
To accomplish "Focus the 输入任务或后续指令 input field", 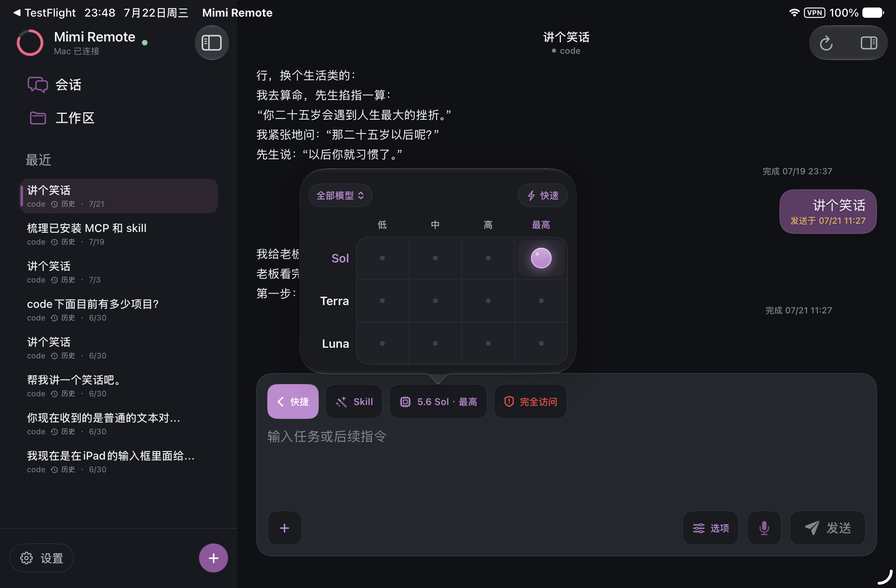I will [566, 465].
